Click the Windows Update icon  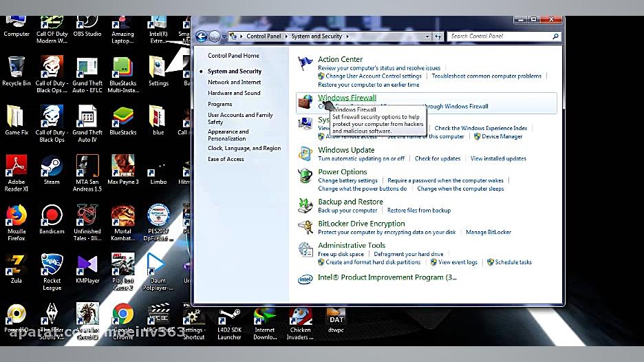[305, 153]
